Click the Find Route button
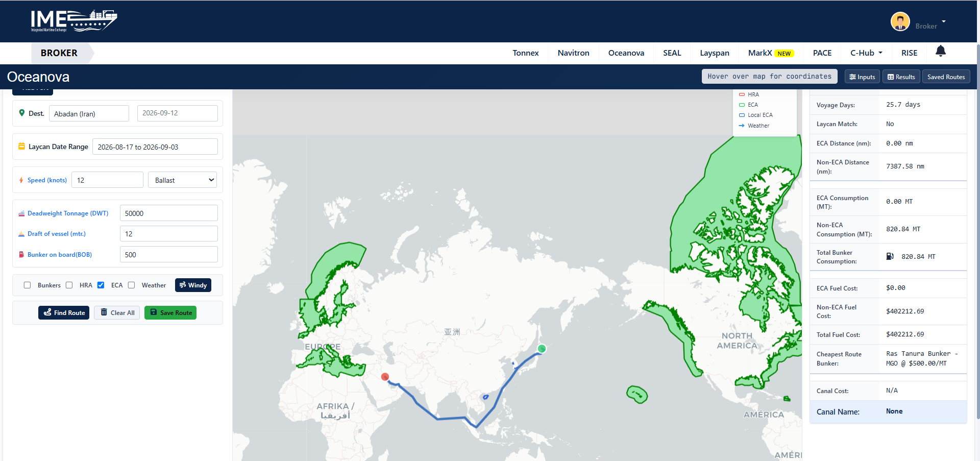980x461 pixels. coord(64,312)
